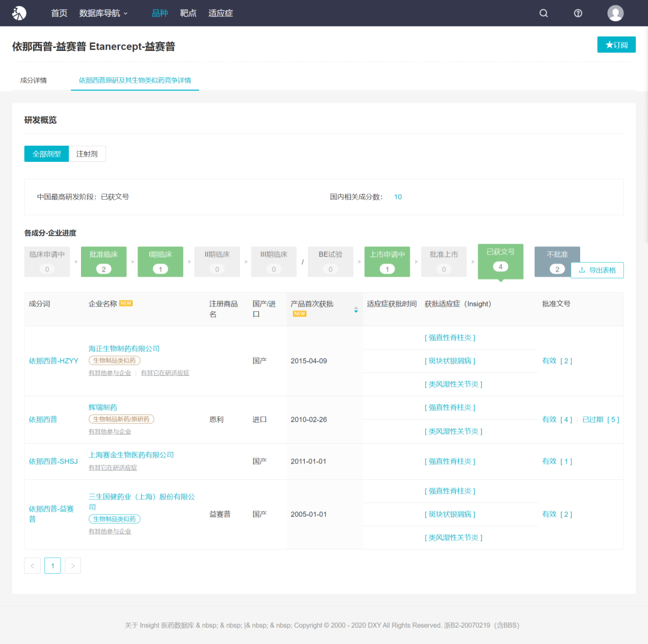
Task: Click the help question mark icon
Action: (578, 13)
